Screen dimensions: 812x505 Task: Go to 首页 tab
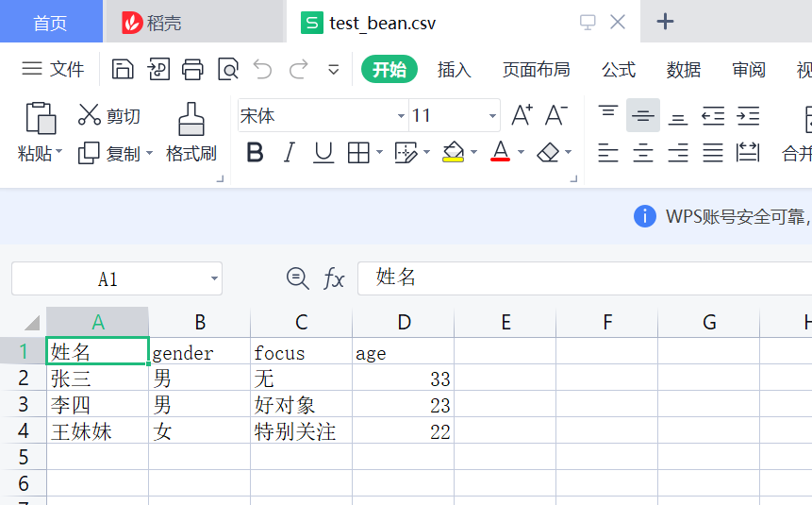[x=51, y=22]
